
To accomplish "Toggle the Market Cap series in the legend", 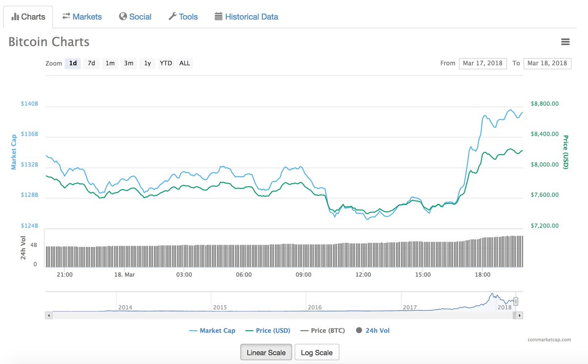I will click(x=212, y=330).
